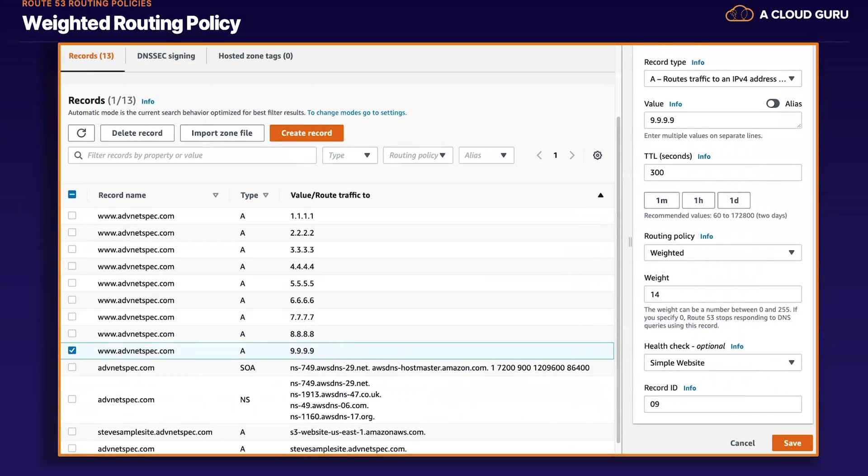This screenshot has width=868, height=476.
Task: Click Import zone file button
Action: pos(222,133)
